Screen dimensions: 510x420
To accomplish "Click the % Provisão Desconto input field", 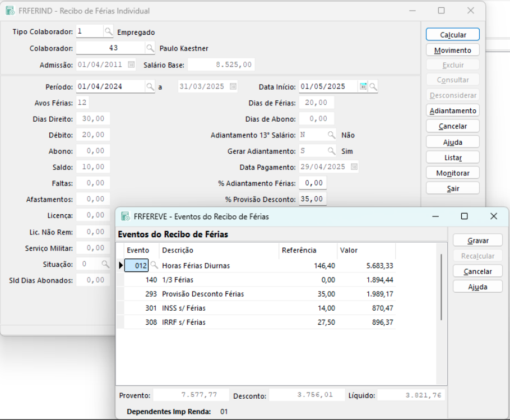I will click(x=313, y=199).
